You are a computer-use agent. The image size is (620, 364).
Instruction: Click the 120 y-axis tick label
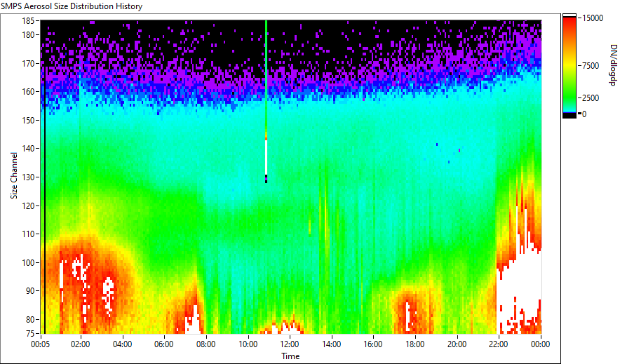pos(28,205)
